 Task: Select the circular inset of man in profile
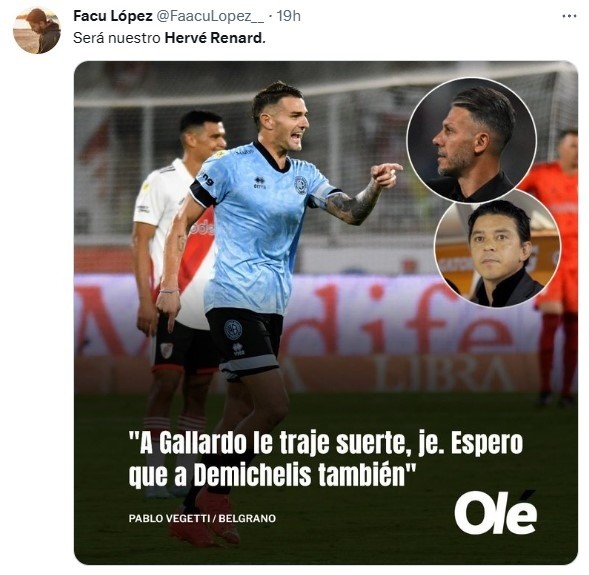click(x=471, y=141)
